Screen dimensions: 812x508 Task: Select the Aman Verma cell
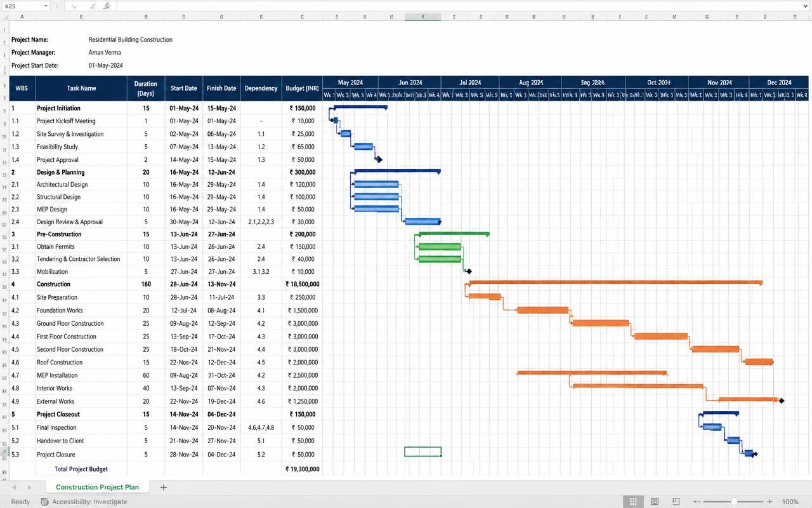click(105, 53)
